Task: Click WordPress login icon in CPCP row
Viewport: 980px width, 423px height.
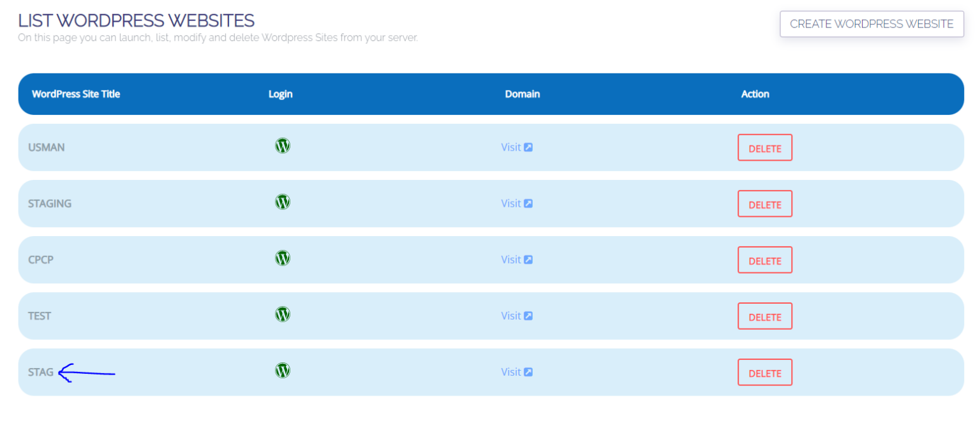Action: [282, 258]
